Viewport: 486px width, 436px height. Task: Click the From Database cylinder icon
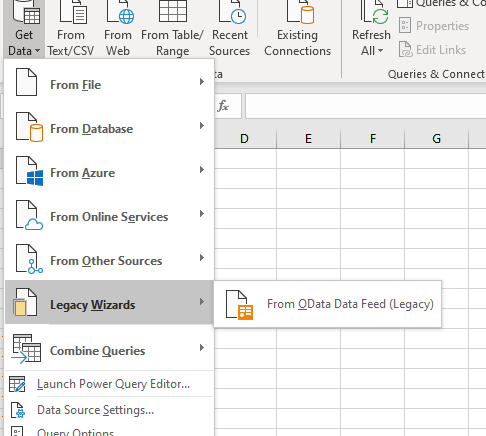pos(29,127)
